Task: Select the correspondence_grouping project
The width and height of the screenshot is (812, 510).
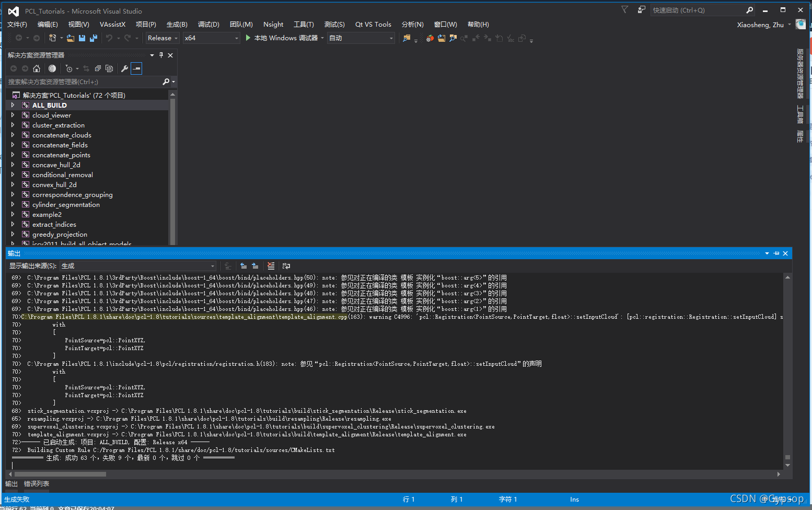Action: pos(73,194)
